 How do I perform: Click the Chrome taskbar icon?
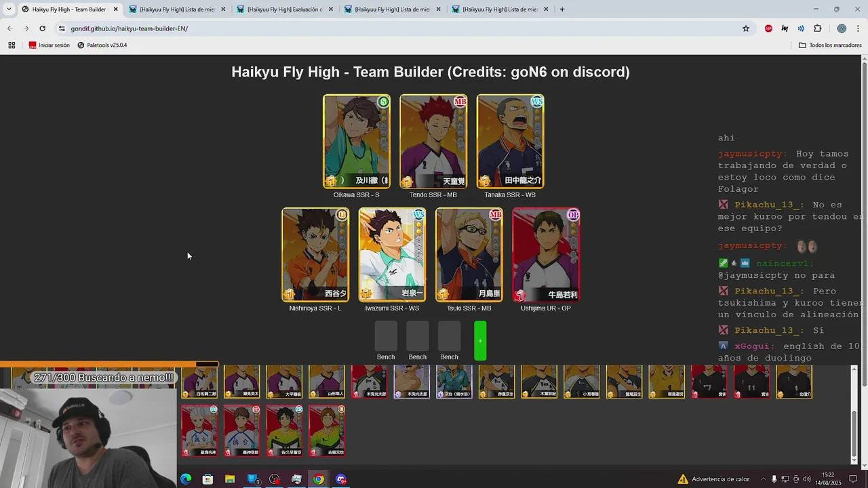click(319, 479)
